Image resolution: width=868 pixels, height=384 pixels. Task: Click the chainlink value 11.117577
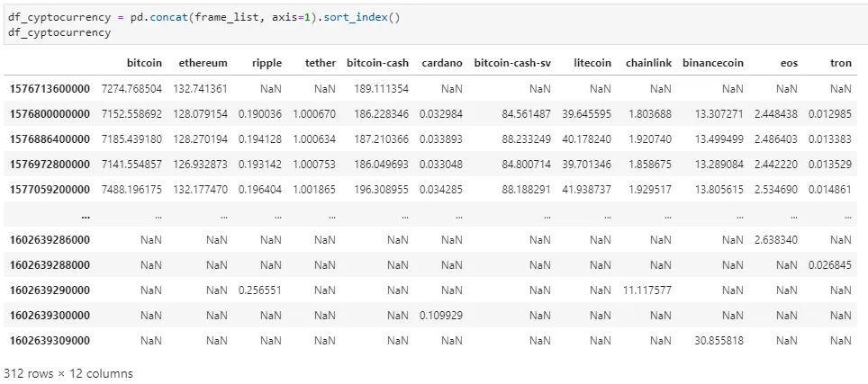tap(646, 290)
